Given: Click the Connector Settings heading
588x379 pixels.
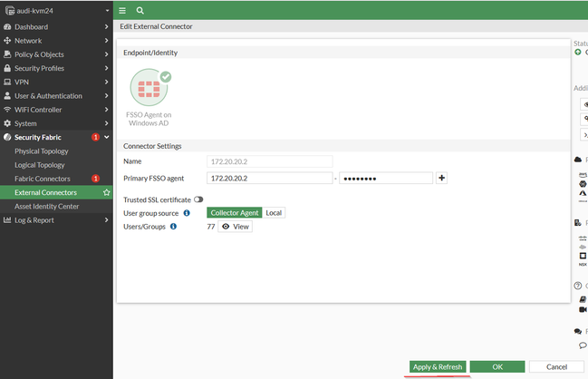Looking at the screenshot, I should 152,146.
